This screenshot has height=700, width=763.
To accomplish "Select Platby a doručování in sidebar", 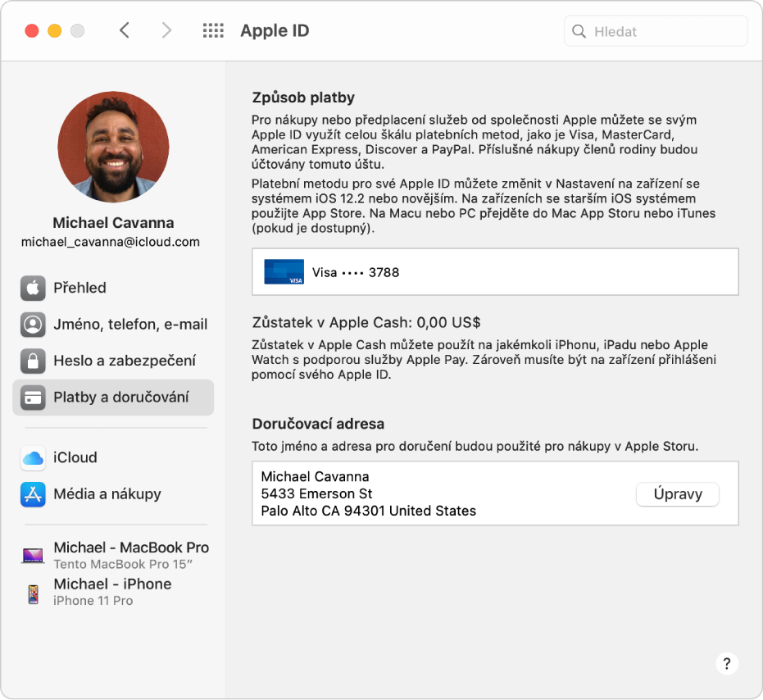I will [113, 398].
